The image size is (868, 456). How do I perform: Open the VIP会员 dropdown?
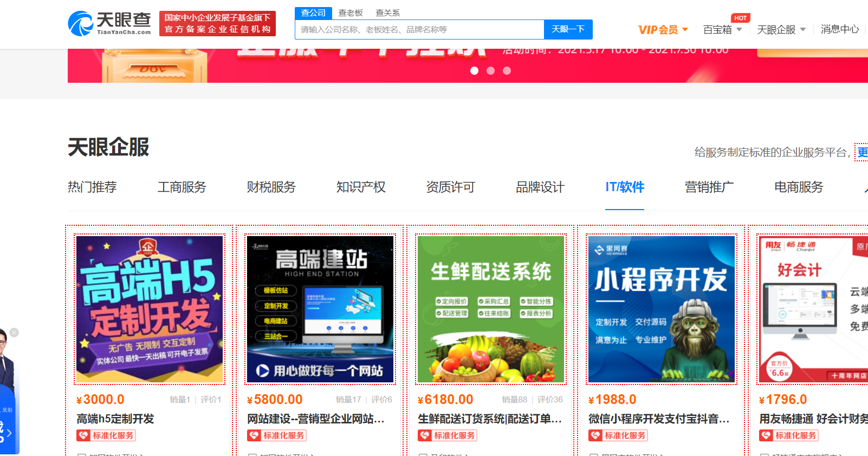663,30
